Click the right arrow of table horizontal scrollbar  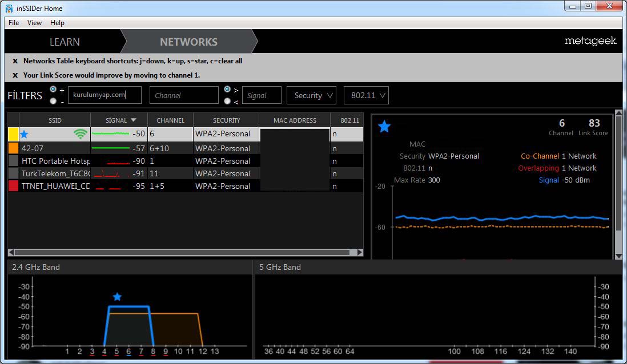point(360,252)
